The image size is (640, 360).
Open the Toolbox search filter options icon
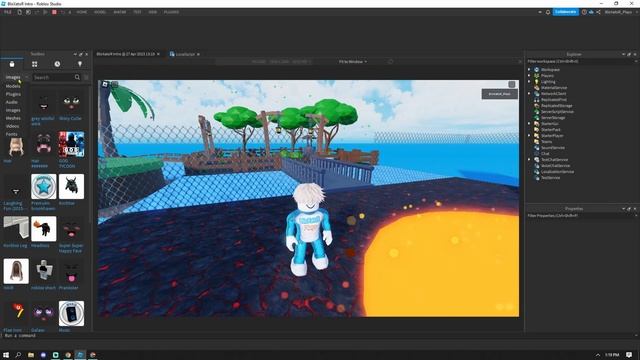[86, 77]
